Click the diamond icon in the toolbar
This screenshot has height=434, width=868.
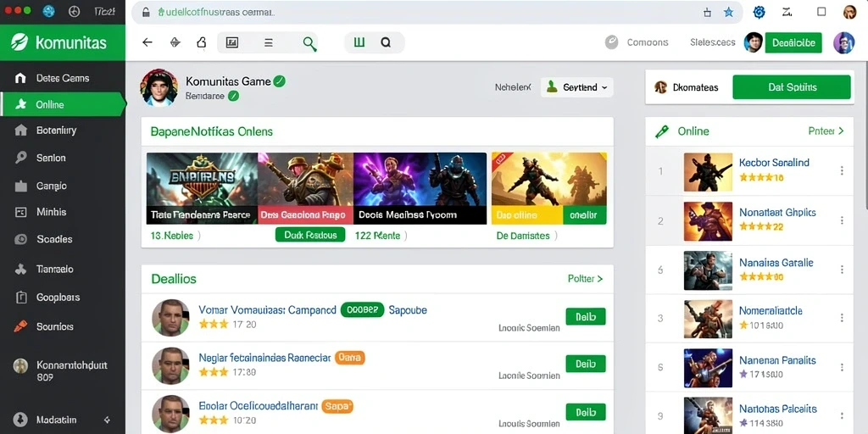pos(175,42)
